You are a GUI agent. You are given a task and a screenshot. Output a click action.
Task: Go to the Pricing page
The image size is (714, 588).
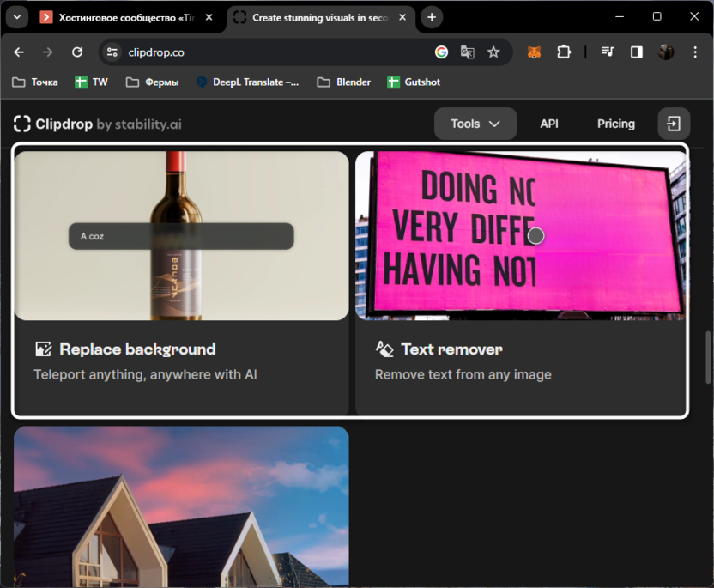(x=615, y=124)
